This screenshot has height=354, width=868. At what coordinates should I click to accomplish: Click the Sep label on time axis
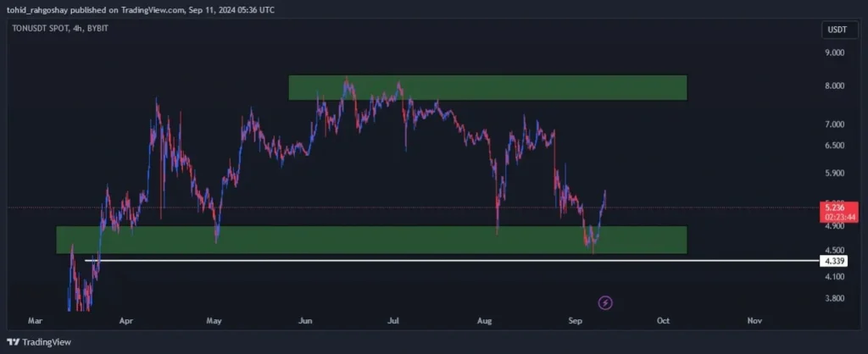point(576,321)
